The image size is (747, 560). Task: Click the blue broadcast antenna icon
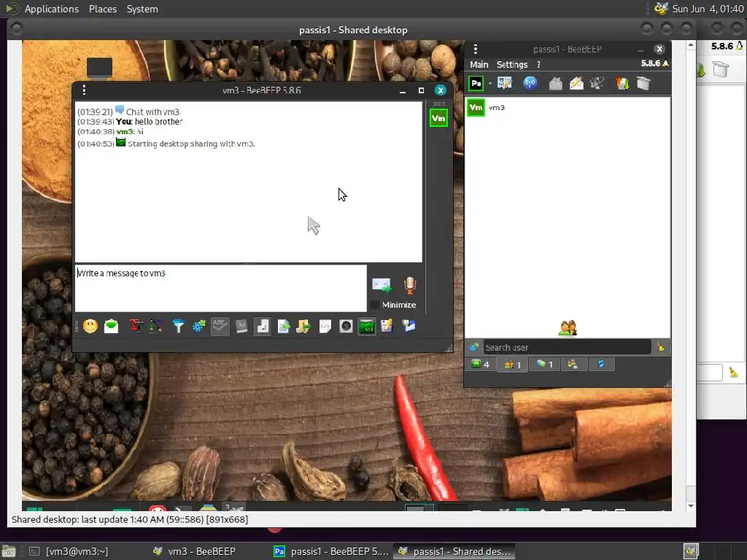point(530,83)
